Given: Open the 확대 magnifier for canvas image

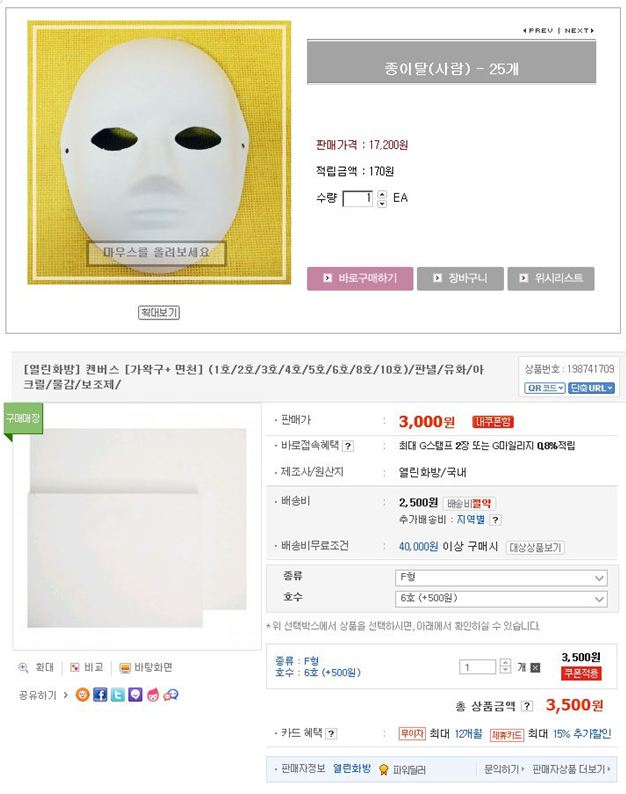Looking at the screenshot, I should [x=36, y=667].
